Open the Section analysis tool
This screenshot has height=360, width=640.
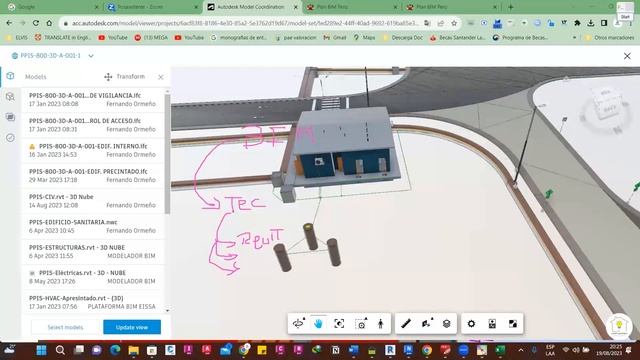pos(427,324)
